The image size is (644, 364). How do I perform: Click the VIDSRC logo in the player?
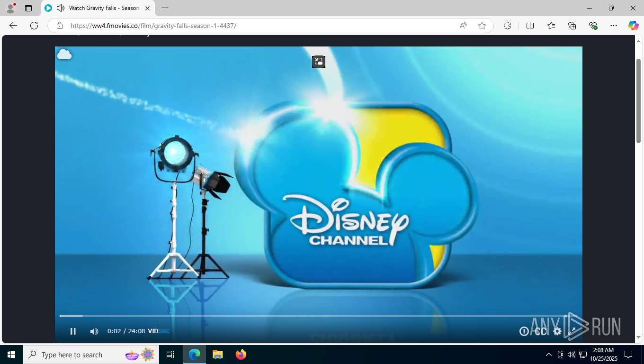coord(159,331)
